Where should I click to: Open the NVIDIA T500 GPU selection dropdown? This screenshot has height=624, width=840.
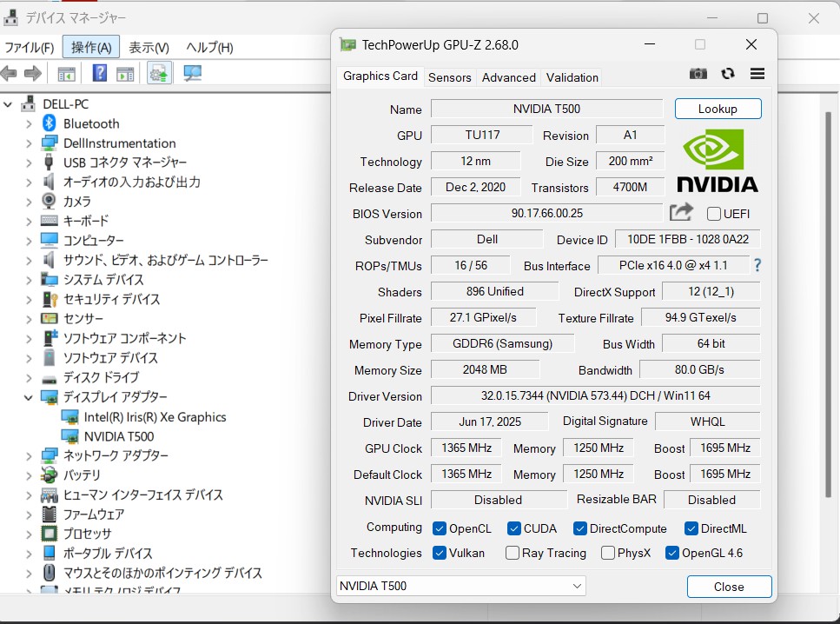[x=461, y=587]
